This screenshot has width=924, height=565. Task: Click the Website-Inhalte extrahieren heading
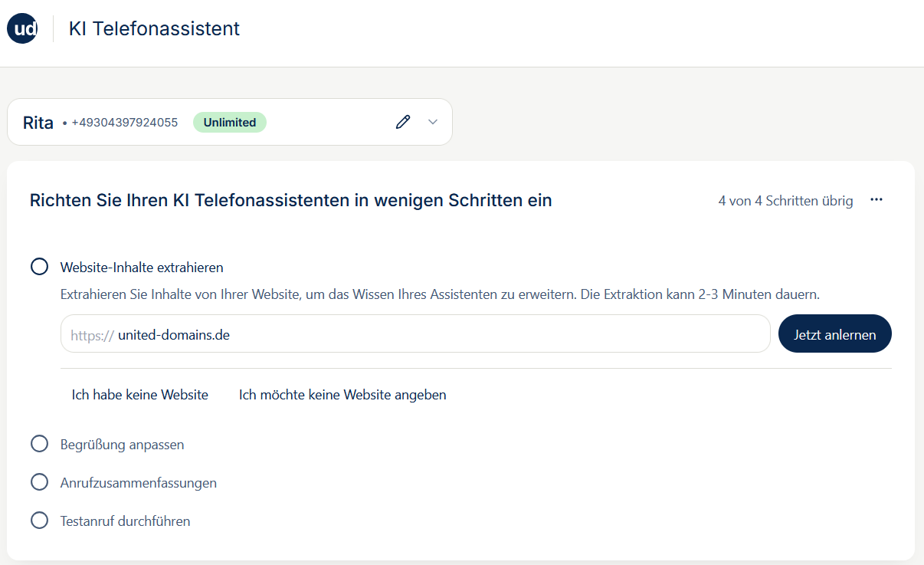click(x=142, y=268)
